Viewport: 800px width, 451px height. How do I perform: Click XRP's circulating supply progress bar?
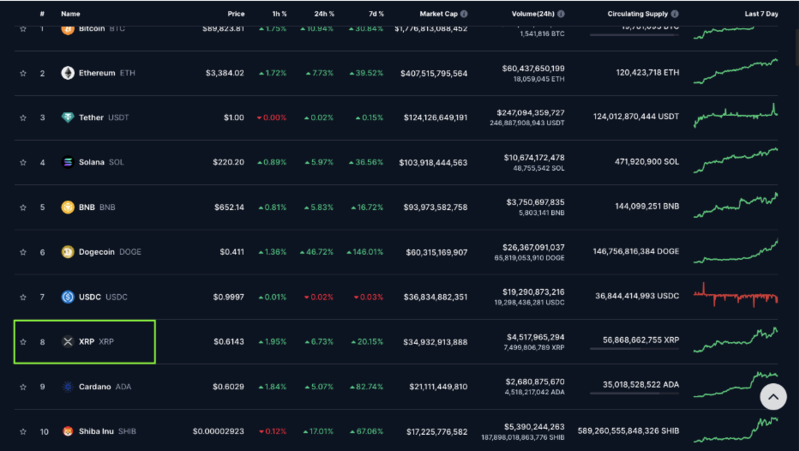[634, 348]
